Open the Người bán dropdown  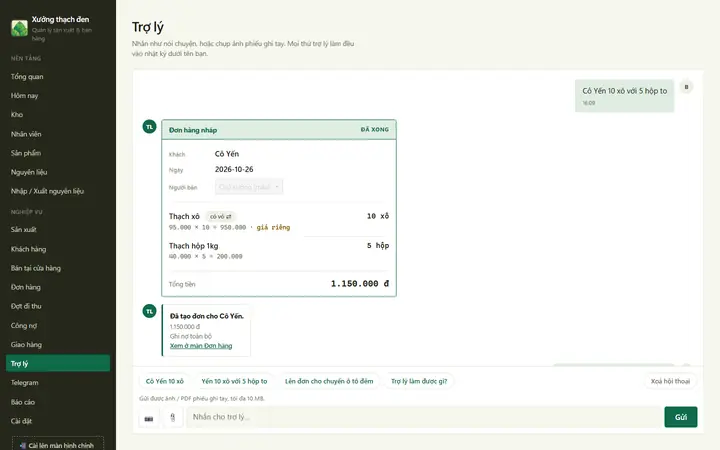point(249,187)
